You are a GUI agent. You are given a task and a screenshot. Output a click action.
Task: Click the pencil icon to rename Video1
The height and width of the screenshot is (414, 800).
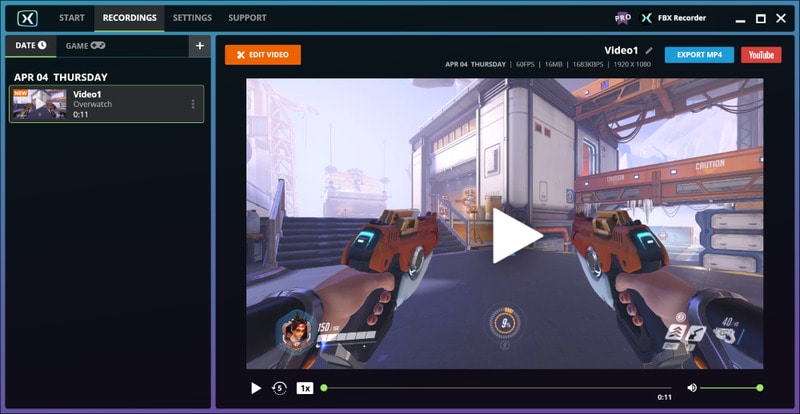click(648, 51)
